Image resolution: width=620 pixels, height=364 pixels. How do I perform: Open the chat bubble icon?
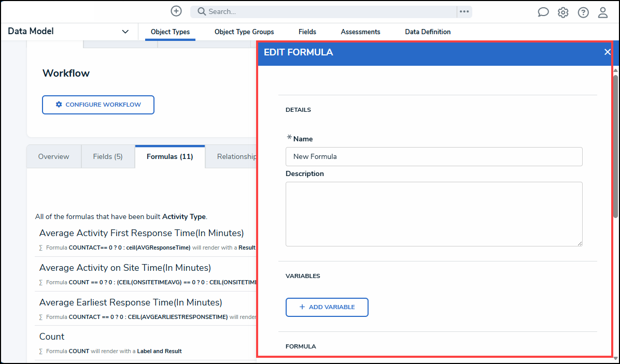[543, 12]
